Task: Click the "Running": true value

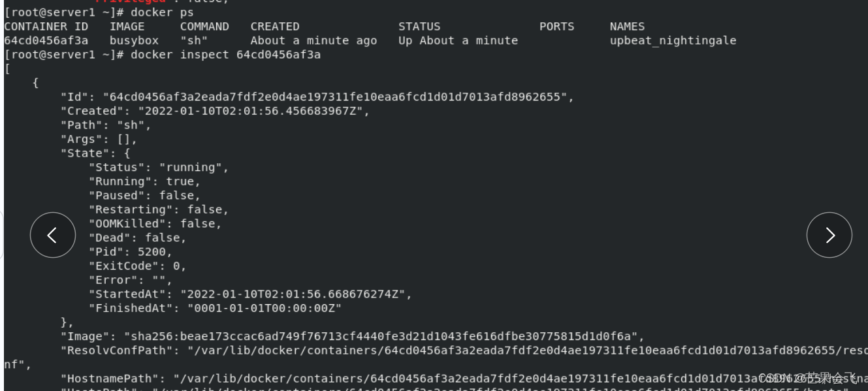Action: coord(180,181)
